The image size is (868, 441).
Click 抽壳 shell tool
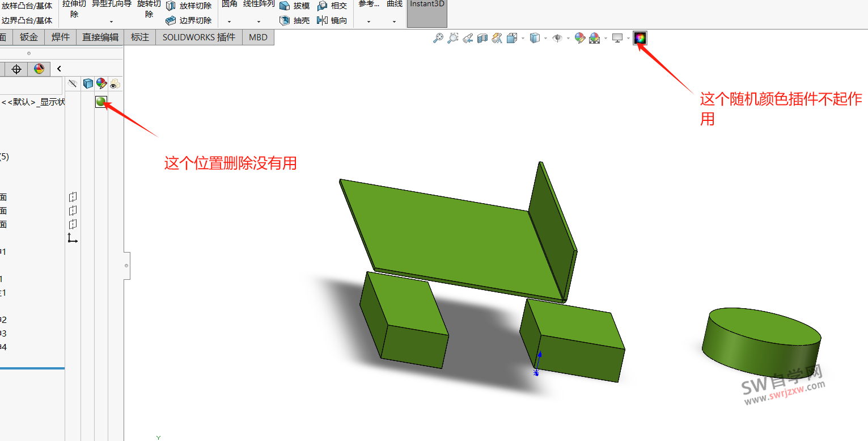point(295,20)
